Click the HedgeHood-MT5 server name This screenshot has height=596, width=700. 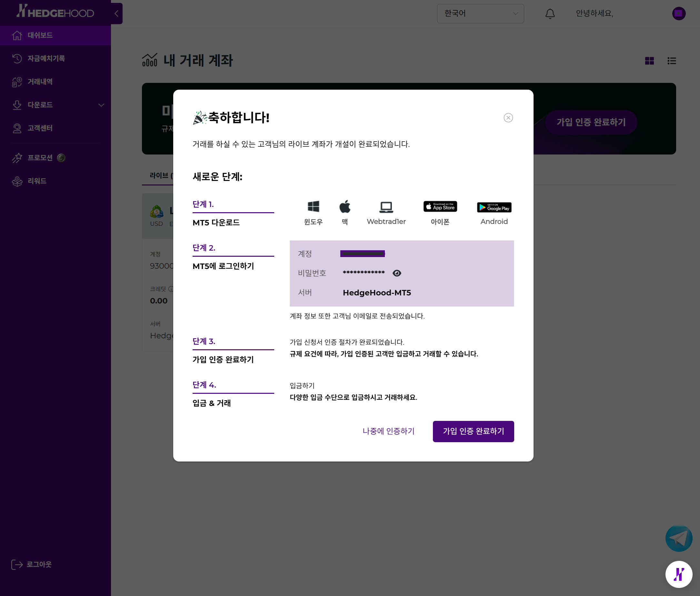click(377, 293)
